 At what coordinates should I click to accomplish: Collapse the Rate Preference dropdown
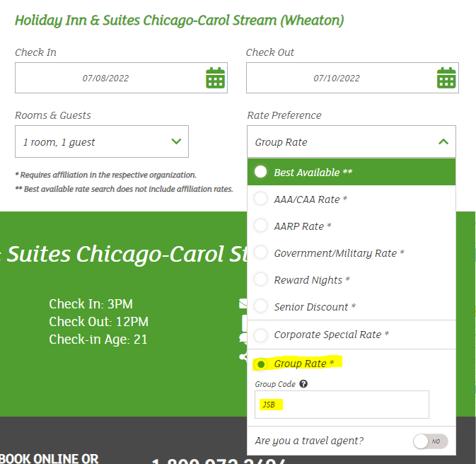click(352, 141)
